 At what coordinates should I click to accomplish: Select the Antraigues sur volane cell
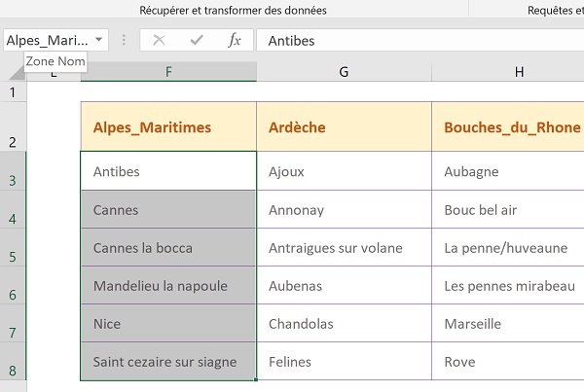(x=344, y=248)
